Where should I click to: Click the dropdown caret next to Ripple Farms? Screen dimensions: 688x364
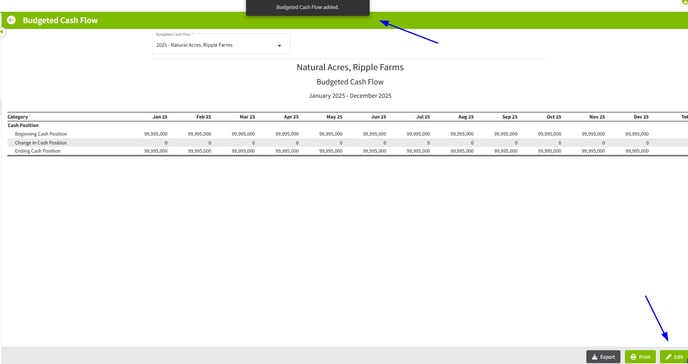[280, 46]
